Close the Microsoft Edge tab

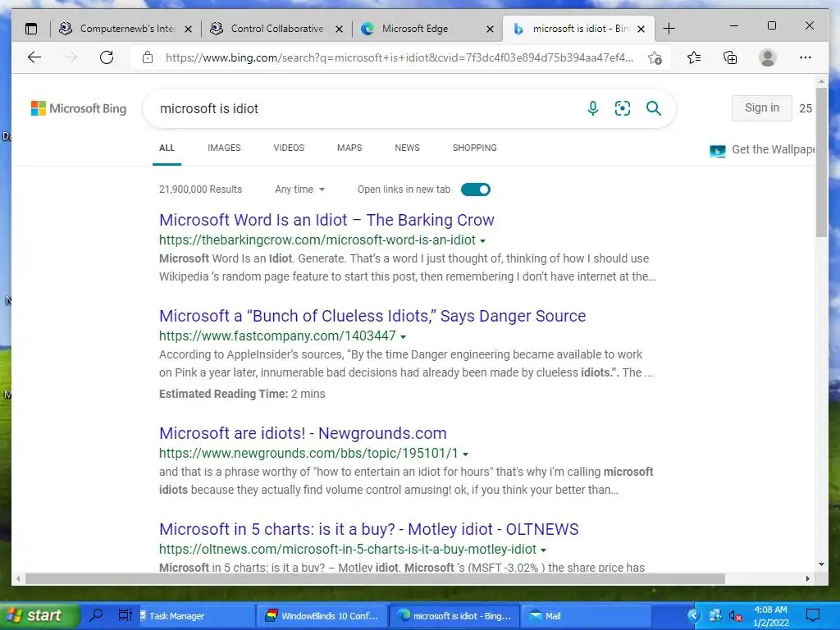[491, 29]
